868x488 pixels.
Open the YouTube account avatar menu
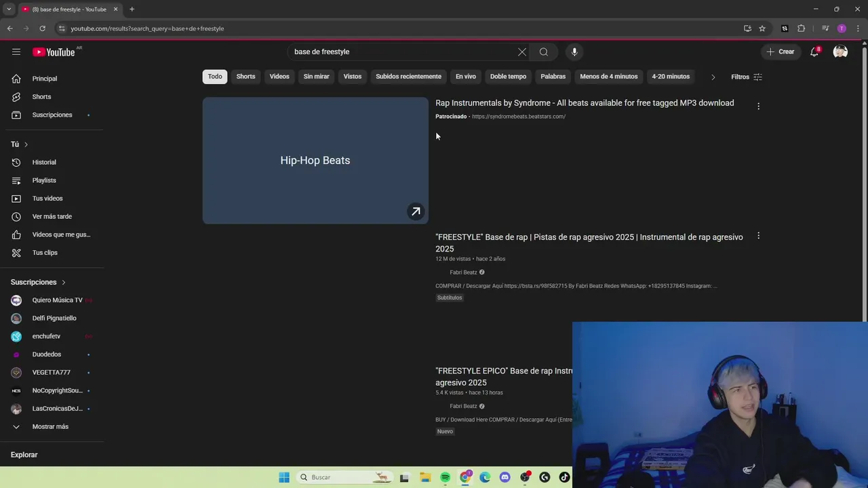pyautogui.click(x=840, y=52)
